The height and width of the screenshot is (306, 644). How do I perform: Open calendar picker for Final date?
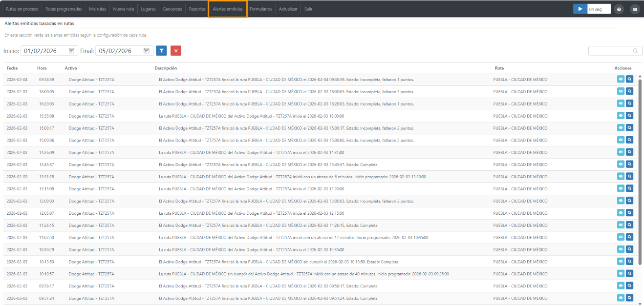tap(147, 51)
